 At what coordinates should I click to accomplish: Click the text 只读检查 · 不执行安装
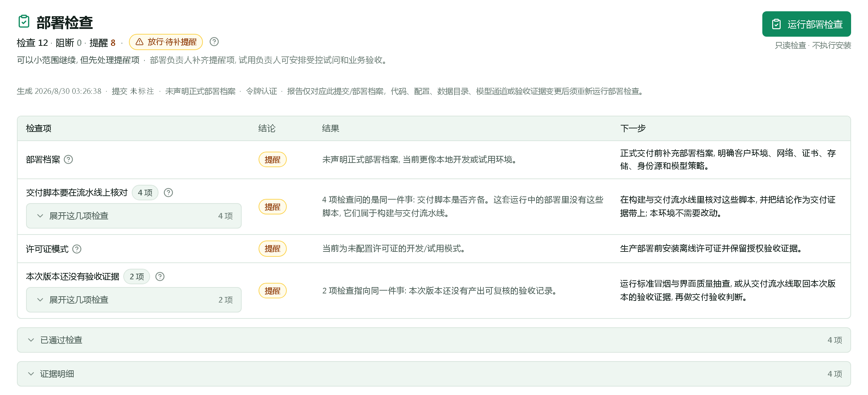click(x=813, y=45)
